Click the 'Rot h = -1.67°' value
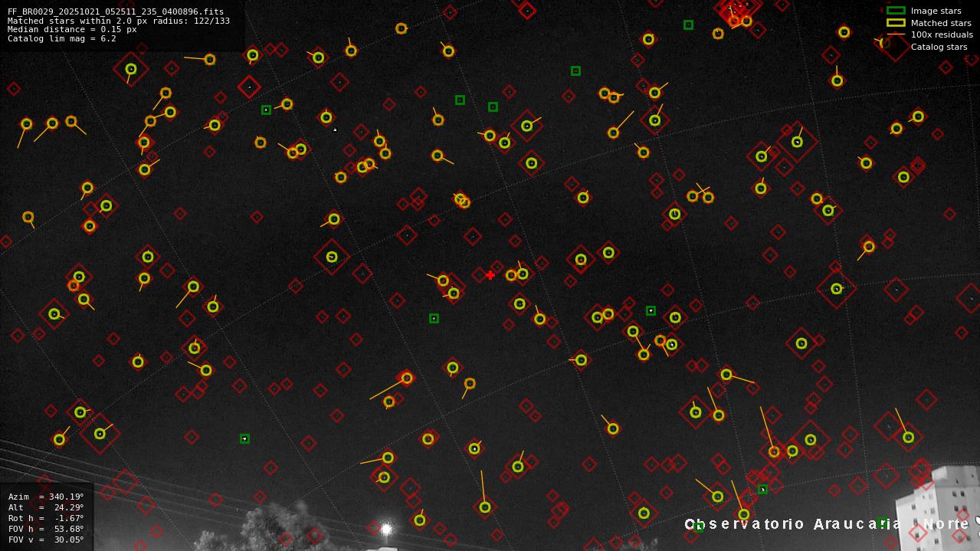980x551 pixels. (x=46, y=518)
